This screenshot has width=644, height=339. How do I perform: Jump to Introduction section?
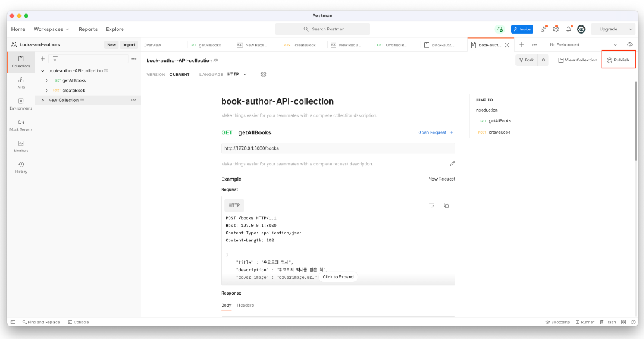pos(486,110)
